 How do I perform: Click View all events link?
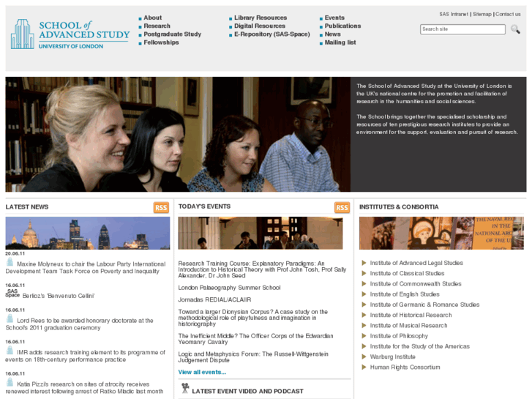202,372
